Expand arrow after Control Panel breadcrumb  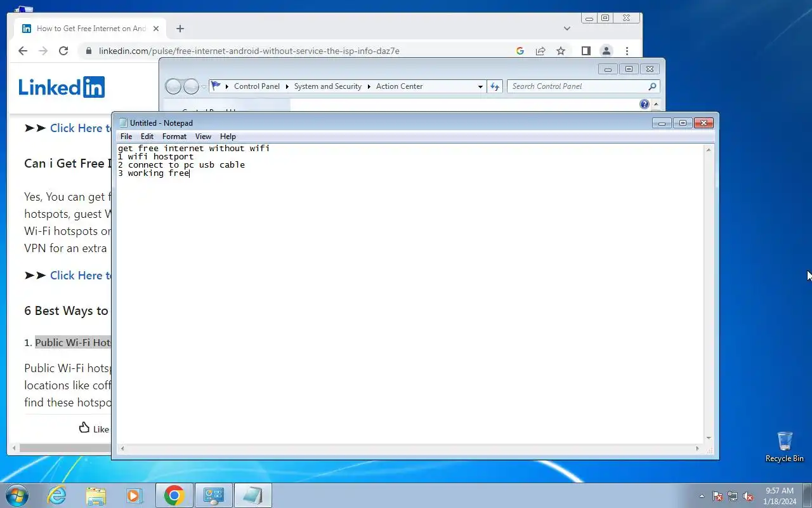pos(287,86)
